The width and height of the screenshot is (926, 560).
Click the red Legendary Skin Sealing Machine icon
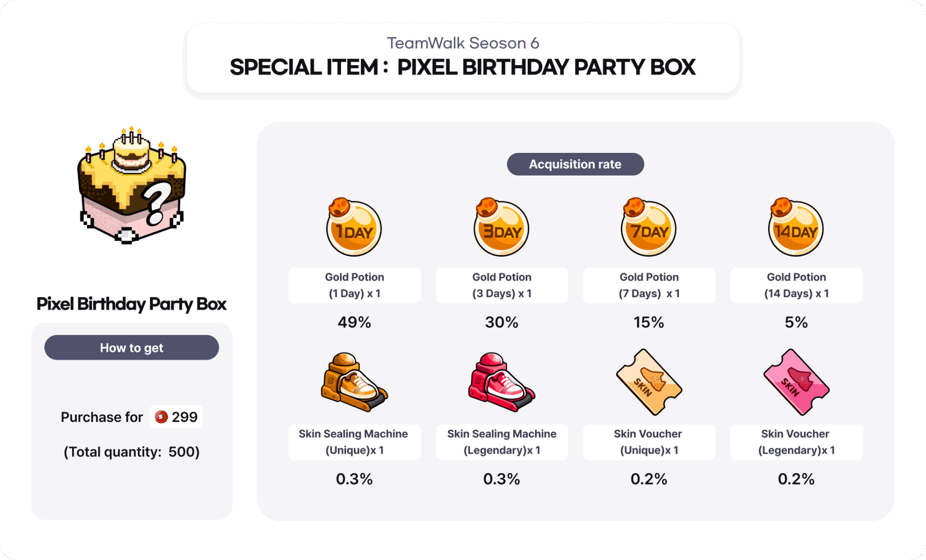tap(501, 382)
